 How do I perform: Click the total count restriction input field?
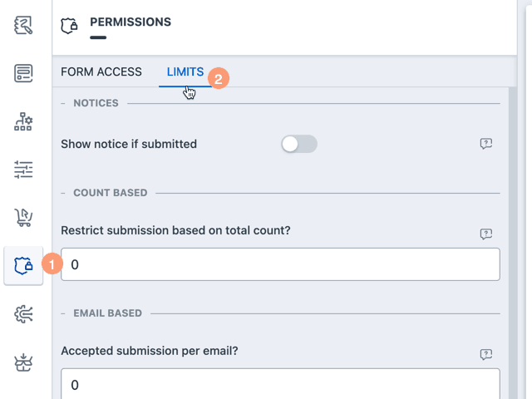point(280,264)
